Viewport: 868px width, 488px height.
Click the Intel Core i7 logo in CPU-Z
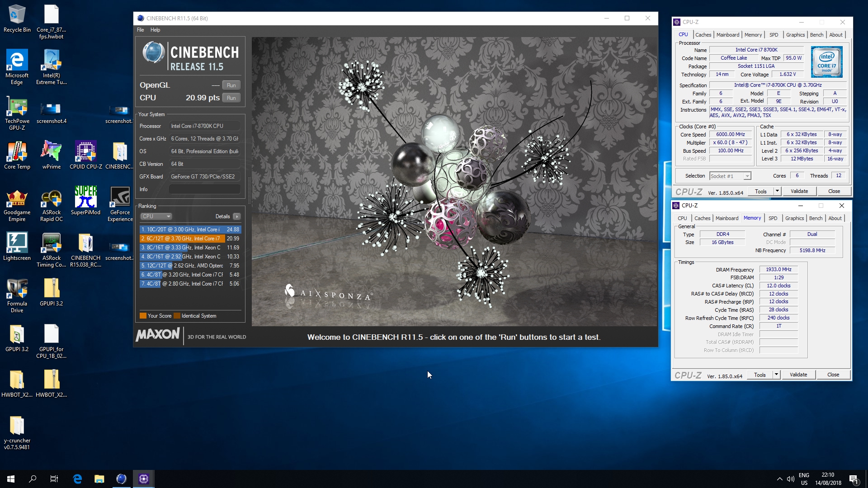point(826,62)
